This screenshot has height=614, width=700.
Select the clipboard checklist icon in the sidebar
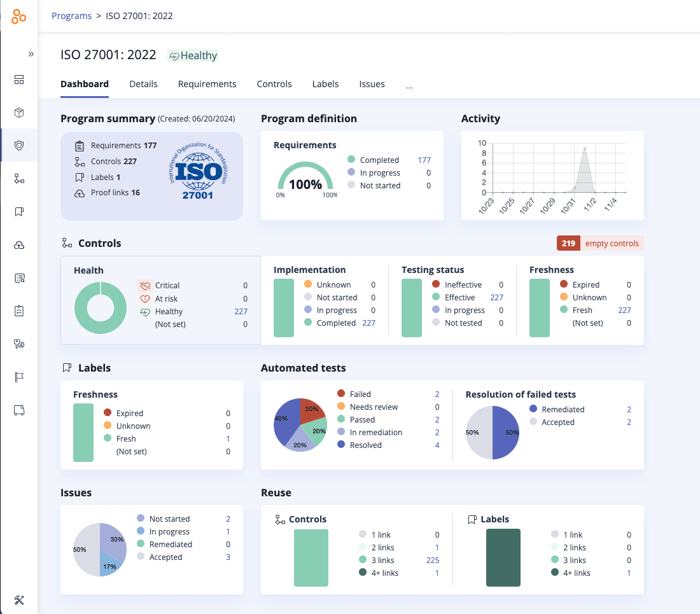click(x=19, y=311)
